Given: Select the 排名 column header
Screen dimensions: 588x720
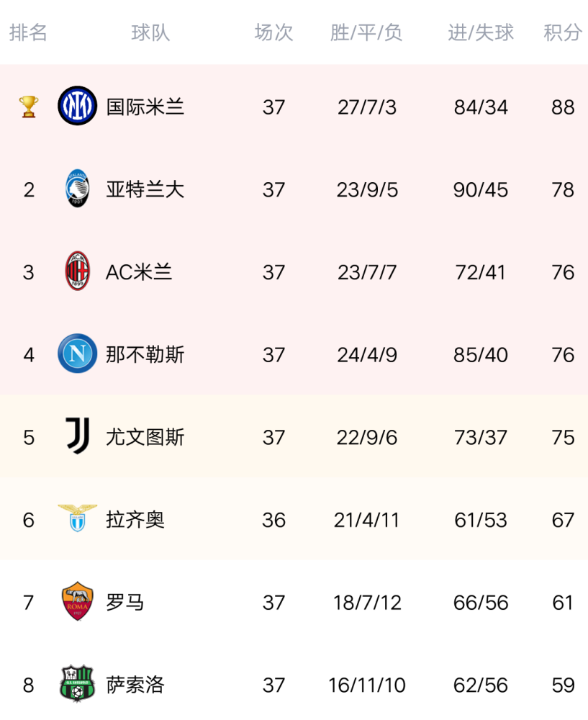Looking at the screenshot, I should [28, 32].
